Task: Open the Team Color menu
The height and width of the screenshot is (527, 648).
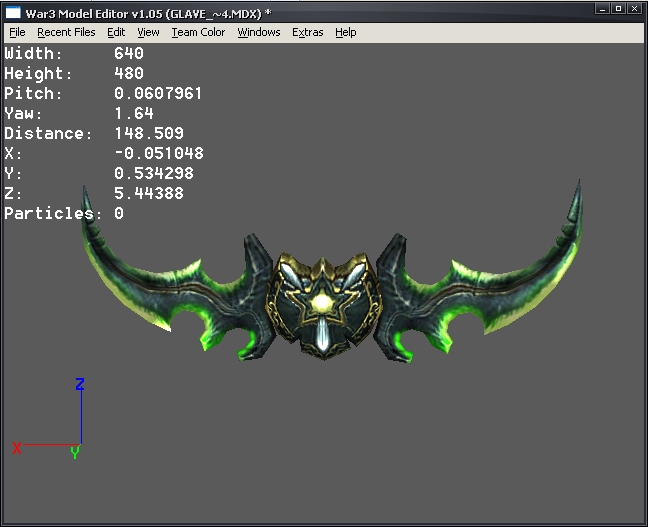Action: point(198,32)
